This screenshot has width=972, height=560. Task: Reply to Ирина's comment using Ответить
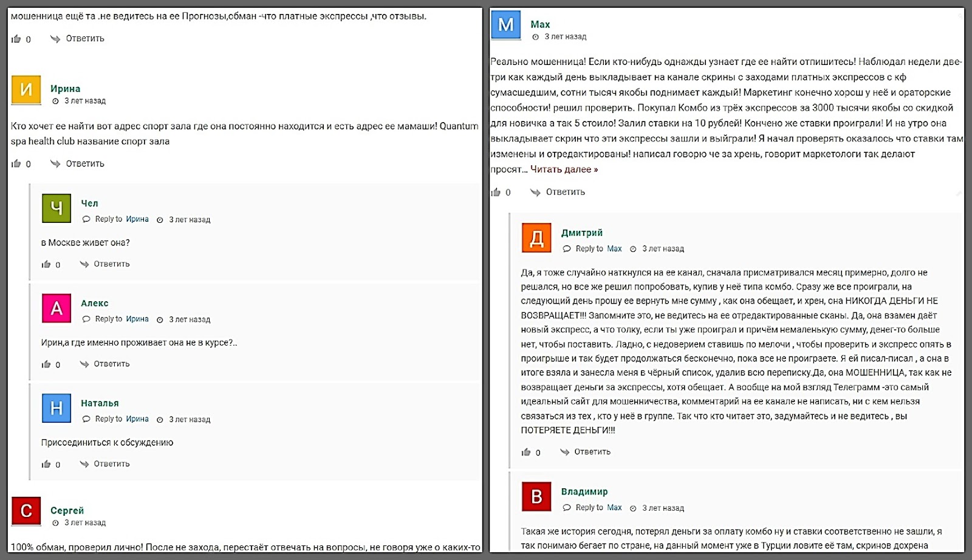click(84, 163)
